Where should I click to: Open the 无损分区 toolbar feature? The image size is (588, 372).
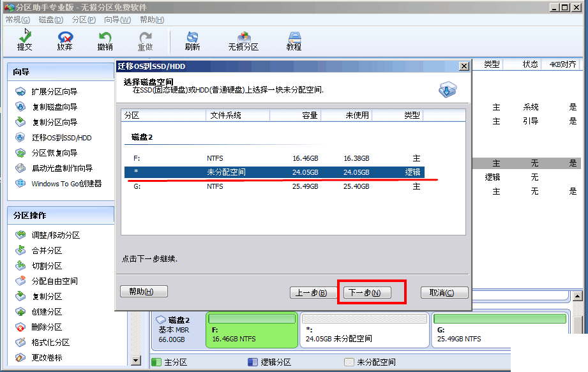(243, 40)
